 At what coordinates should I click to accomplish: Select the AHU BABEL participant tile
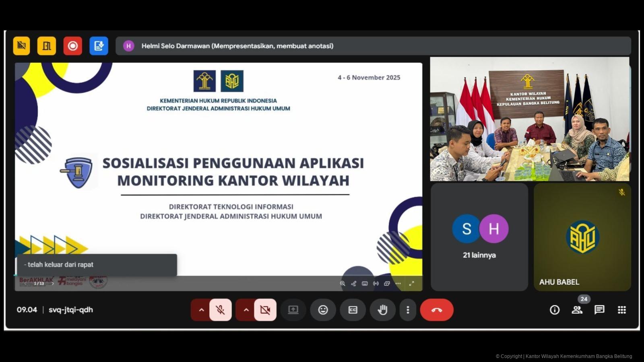[582, 237]
